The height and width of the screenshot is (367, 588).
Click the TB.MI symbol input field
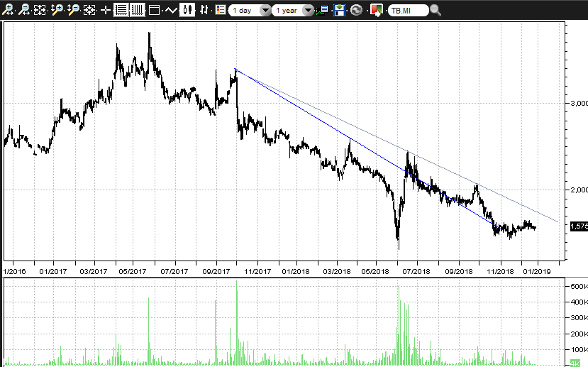(x=408, y=11)
